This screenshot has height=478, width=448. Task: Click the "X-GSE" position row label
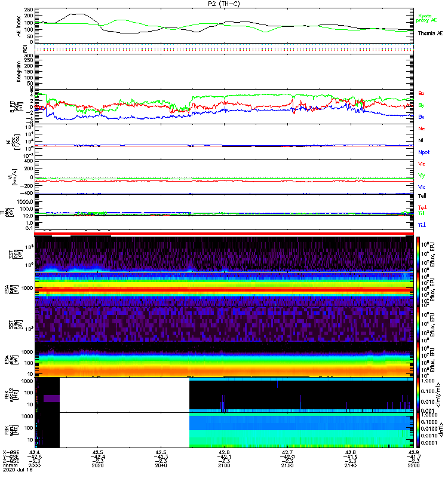[x=11, y=453]
